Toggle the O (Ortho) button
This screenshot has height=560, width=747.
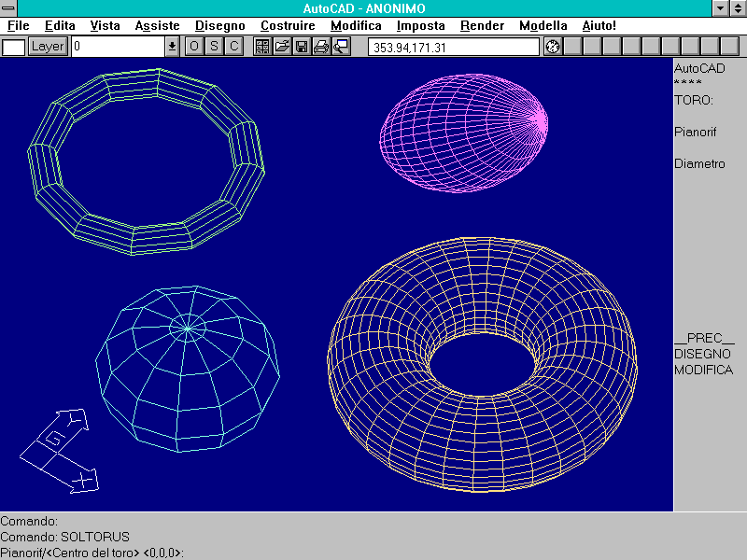194,47
